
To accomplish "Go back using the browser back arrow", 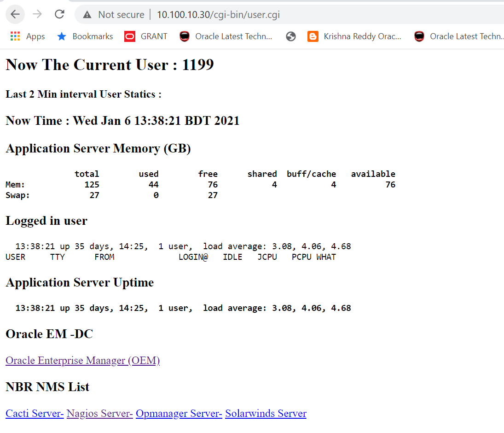I will 15,14.
